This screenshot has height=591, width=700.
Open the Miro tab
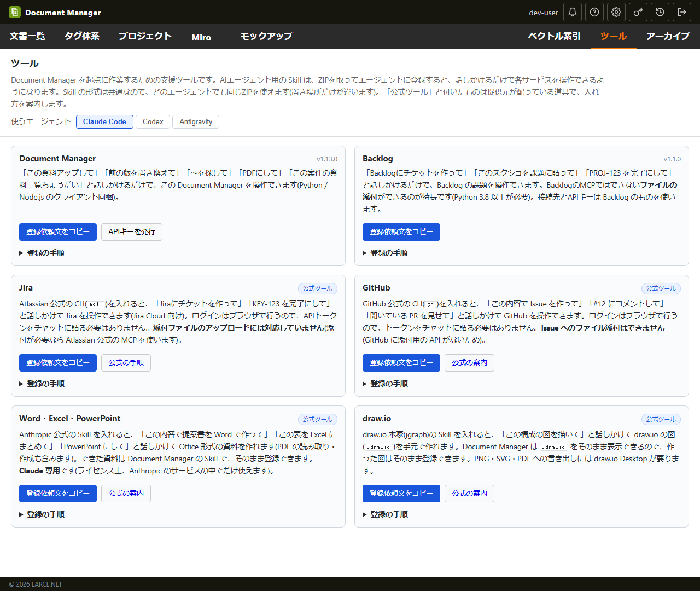pyautogui.click(x=201, y=37)
